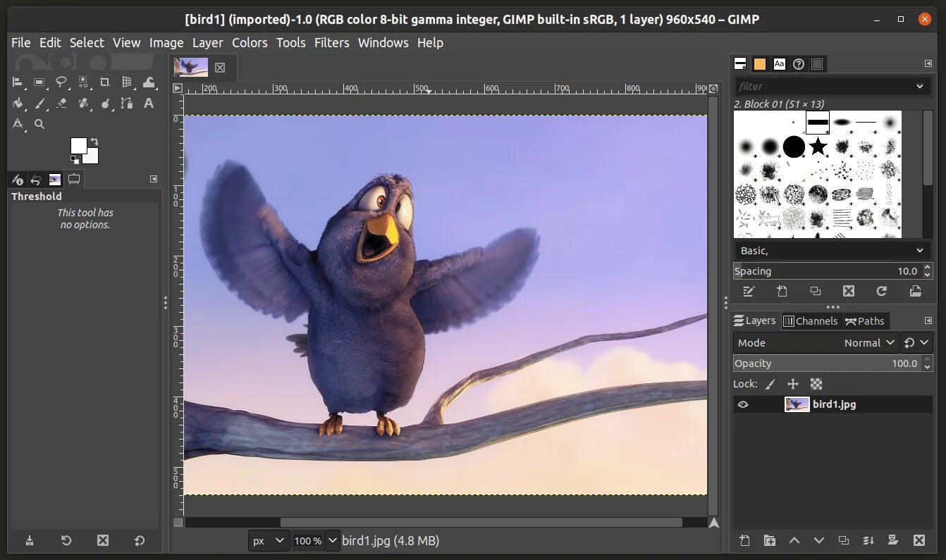Open the px units dropdown
946x560 pixels.
[269, 541]
